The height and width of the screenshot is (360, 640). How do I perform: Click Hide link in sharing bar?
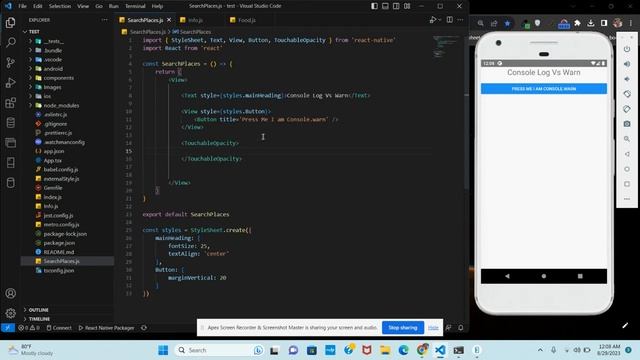click(433, 328)
